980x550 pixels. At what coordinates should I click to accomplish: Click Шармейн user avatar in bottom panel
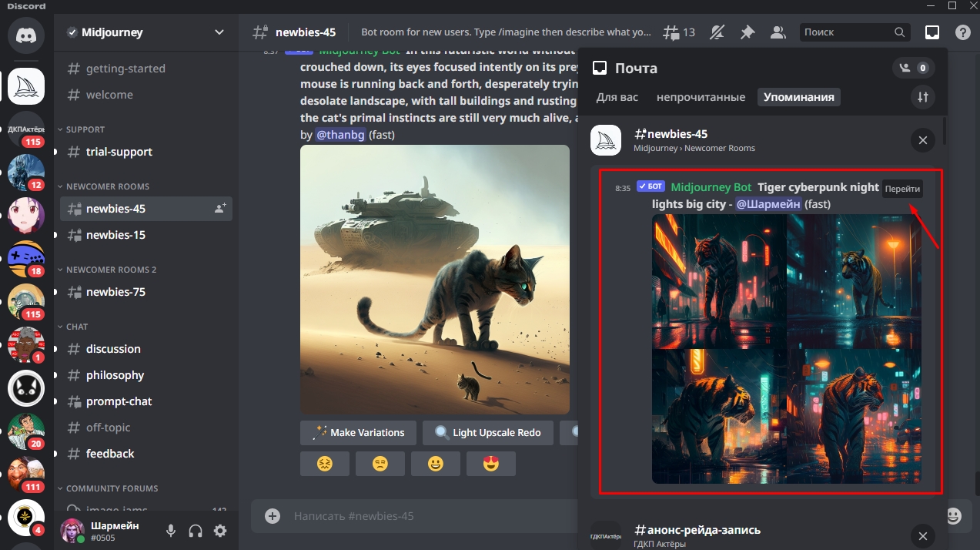click(74, 531)
